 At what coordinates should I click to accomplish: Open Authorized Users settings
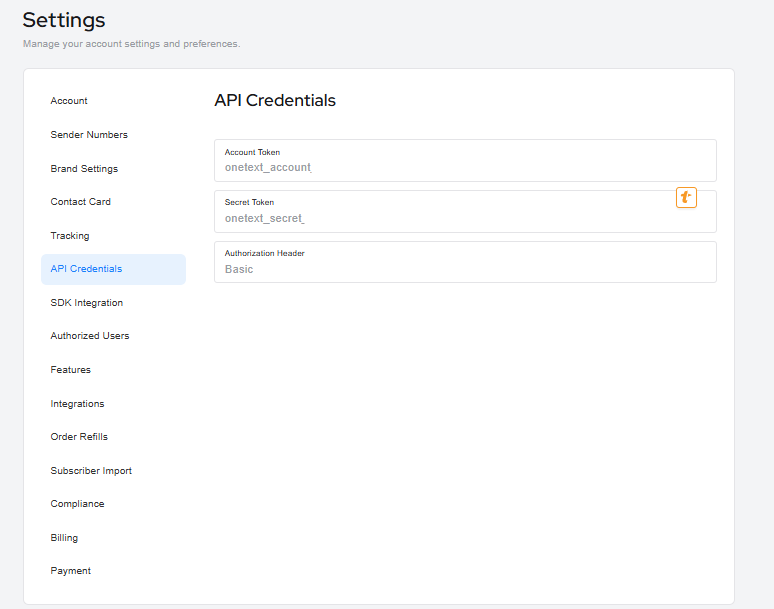point(90,336)
